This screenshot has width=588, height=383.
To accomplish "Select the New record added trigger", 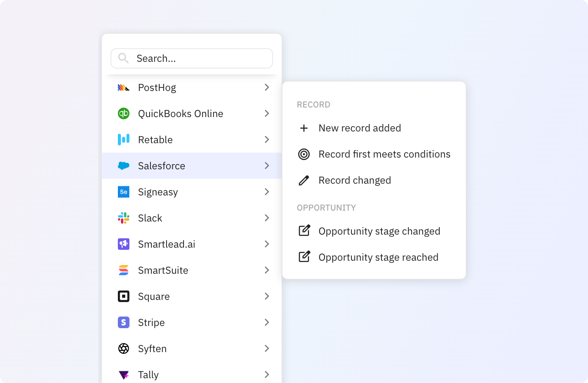I will coord(374,128).
